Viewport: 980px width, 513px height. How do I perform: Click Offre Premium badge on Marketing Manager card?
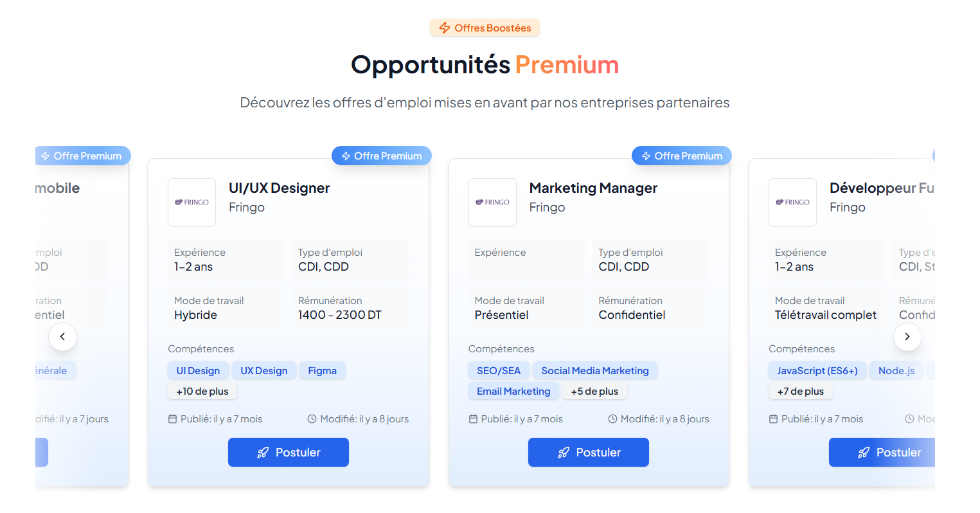[682, 156]
